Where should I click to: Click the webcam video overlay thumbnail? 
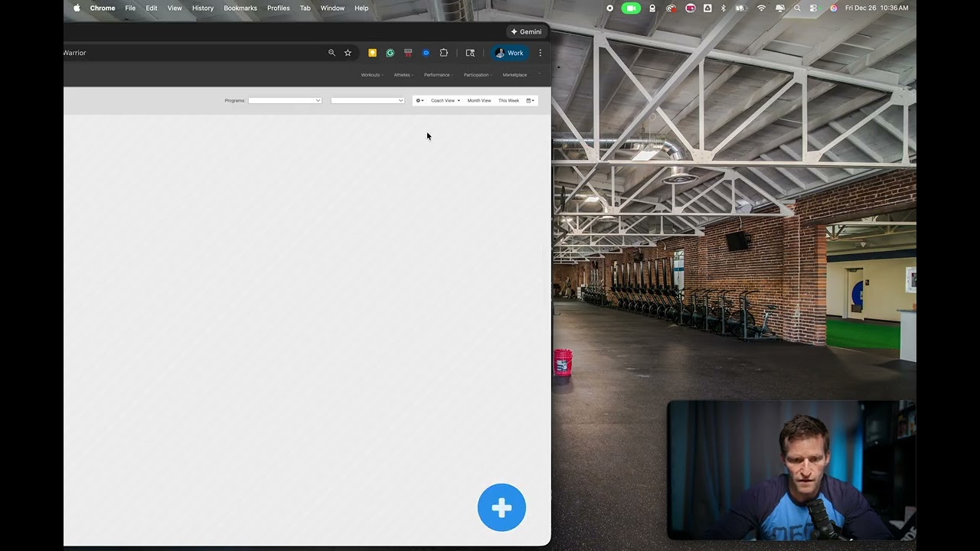792,470
